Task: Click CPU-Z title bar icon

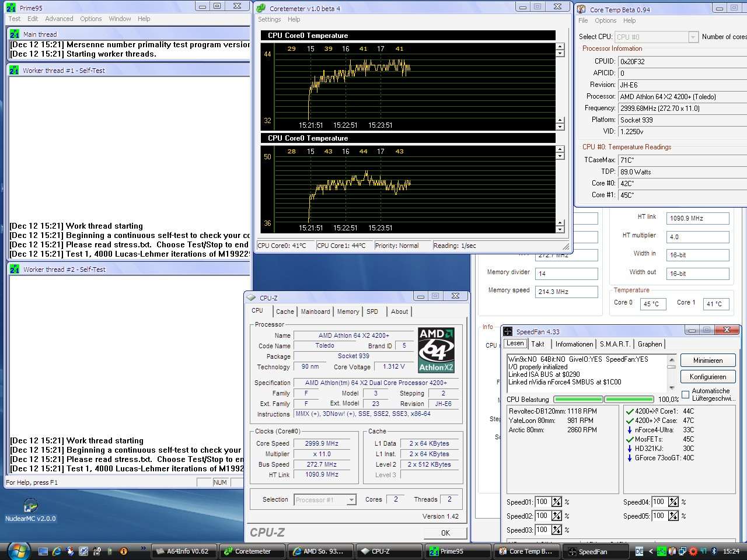Action: (x=252, y=297)
